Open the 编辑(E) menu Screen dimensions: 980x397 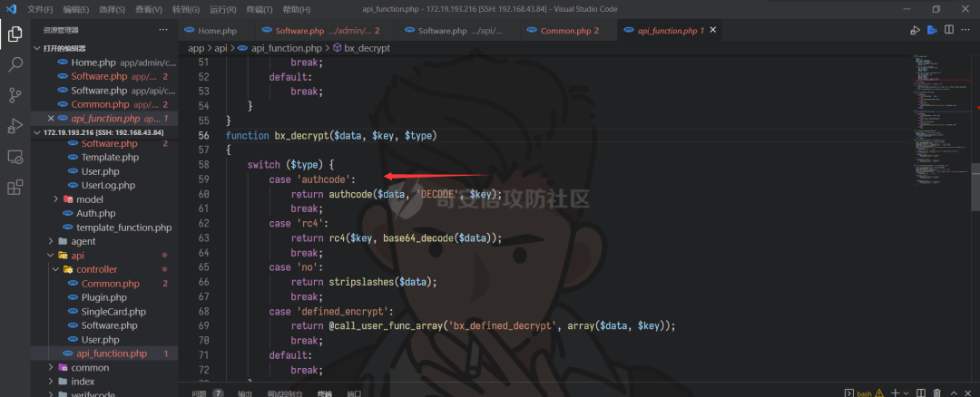[x=76, y=9]
